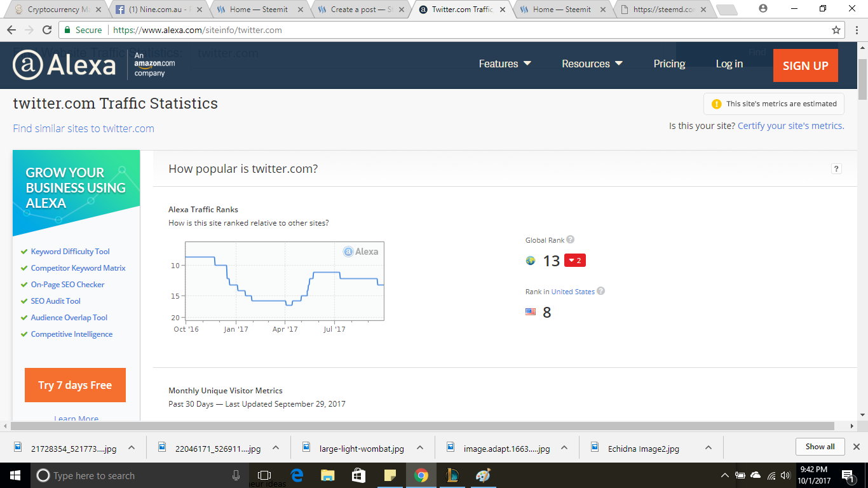This screenshot has height=488, width=868.
Task: Click the Wi-Fi network tray icon
Action: 771,475
